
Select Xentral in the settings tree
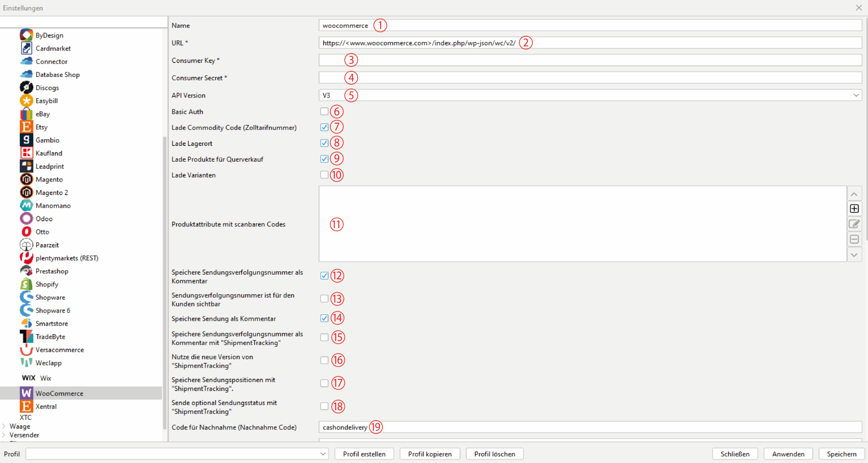(x=46, y=406)
